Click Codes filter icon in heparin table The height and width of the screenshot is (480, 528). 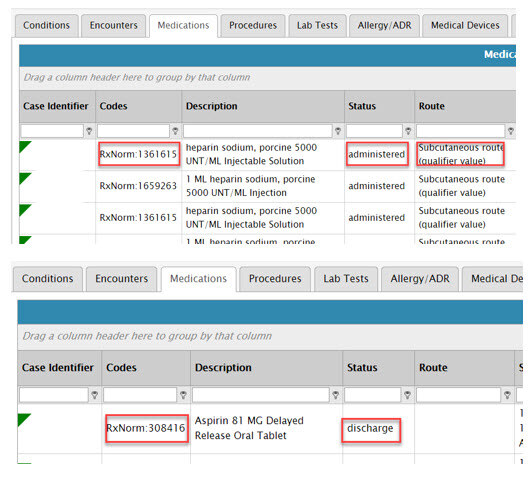[x=175, y=131]
